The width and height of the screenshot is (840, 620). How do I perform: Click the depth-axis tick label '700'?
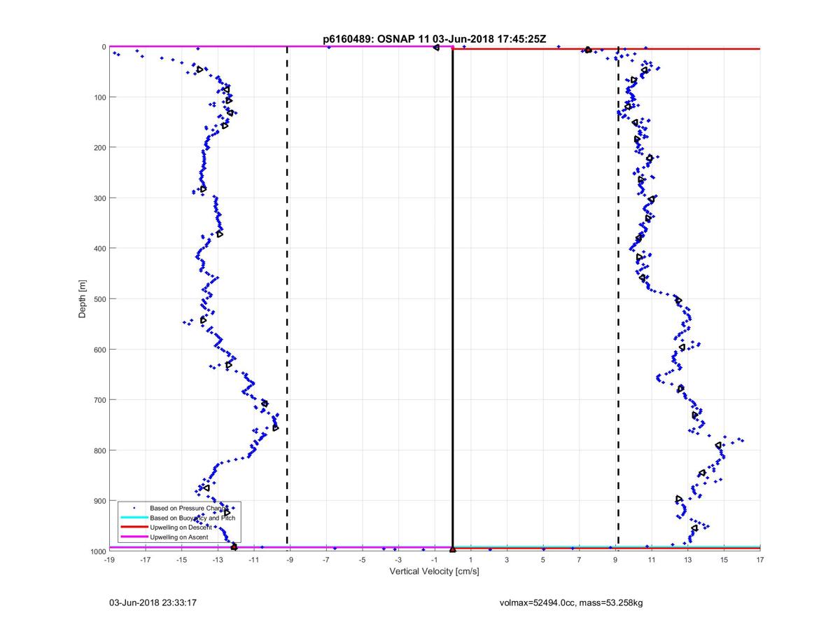[99, 400]
